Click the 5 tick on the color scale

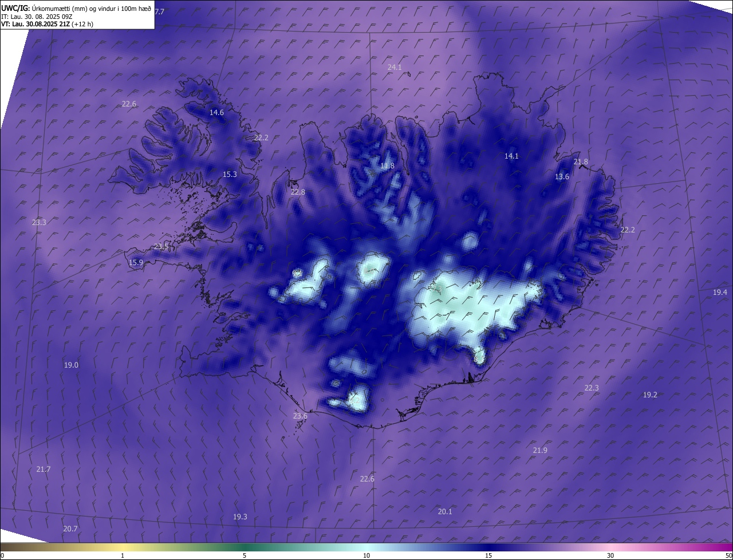coord(245,555)
